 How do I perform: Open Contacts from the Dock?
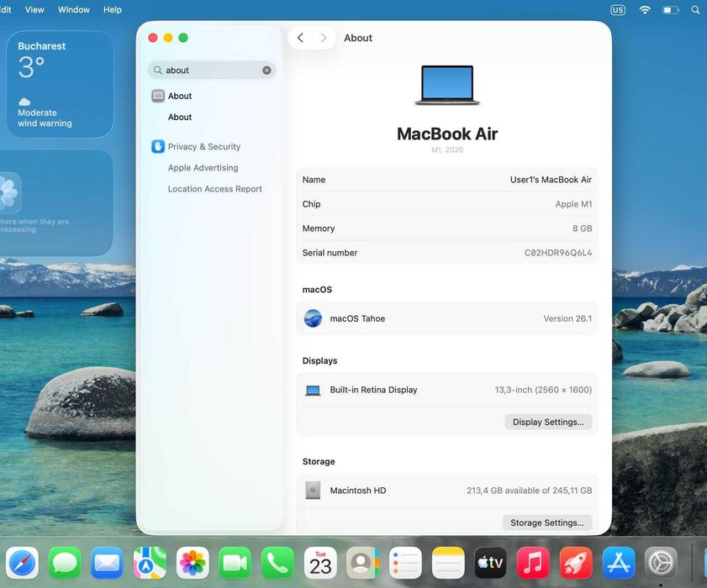362,562
